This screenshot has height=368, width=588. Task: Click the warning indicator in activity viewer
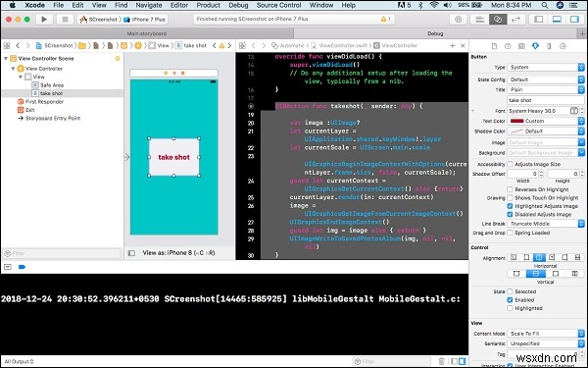383,19
